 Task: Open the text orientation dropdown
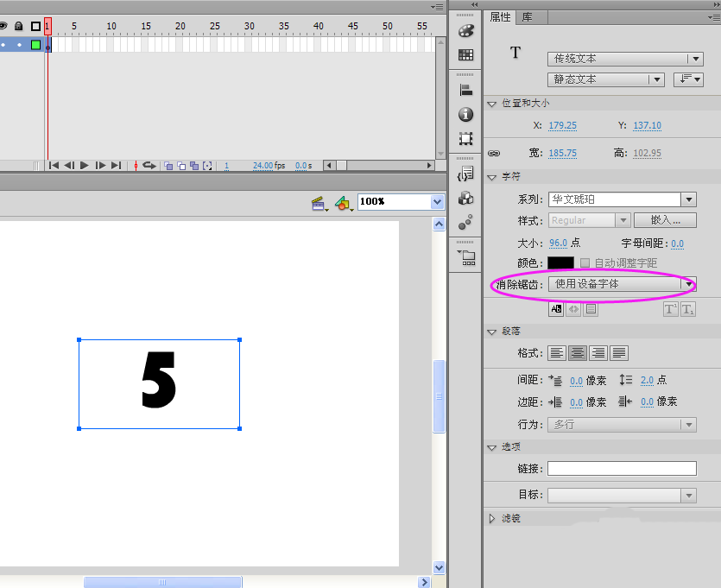point(688,79)
